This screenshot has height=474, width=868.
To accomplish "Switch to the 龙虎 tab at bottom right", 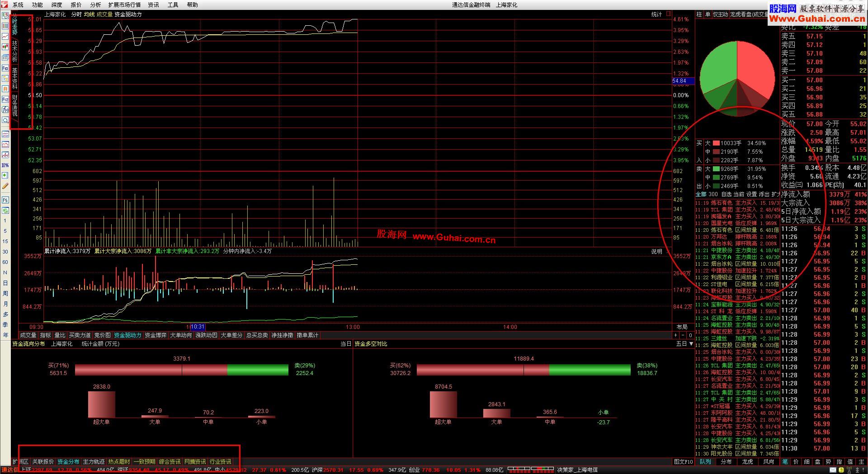I will tap(748, 462).
